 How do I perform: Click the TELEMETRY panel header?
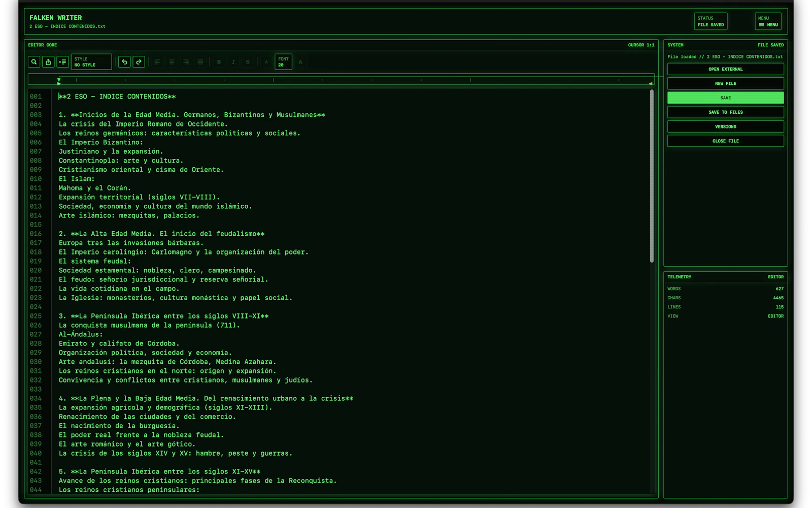click(x=679, y=277)
